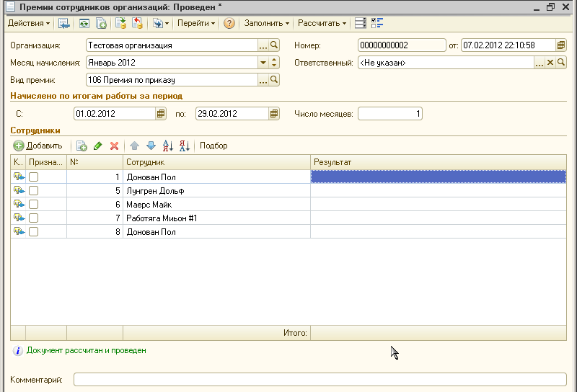This screenshot has height=392, width=577.
Task: Toggle checkbox for Работяга Миьон #1
Action: coord(33,218)
